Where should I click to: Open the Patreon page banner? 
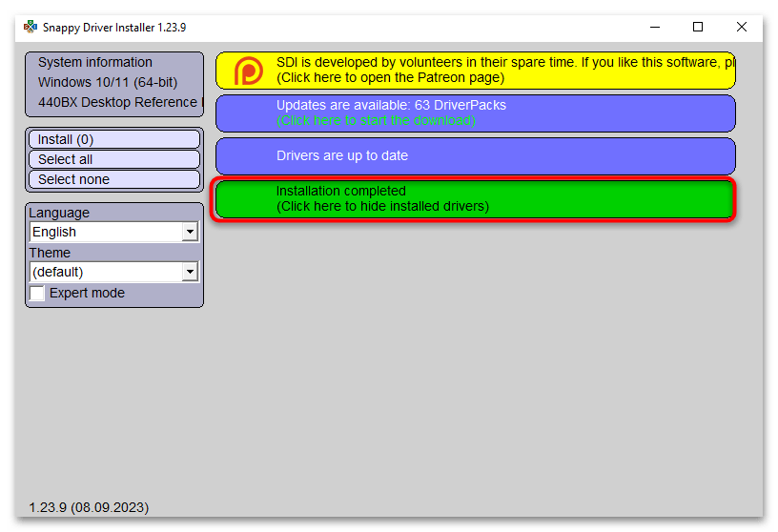tap(476, 71)
